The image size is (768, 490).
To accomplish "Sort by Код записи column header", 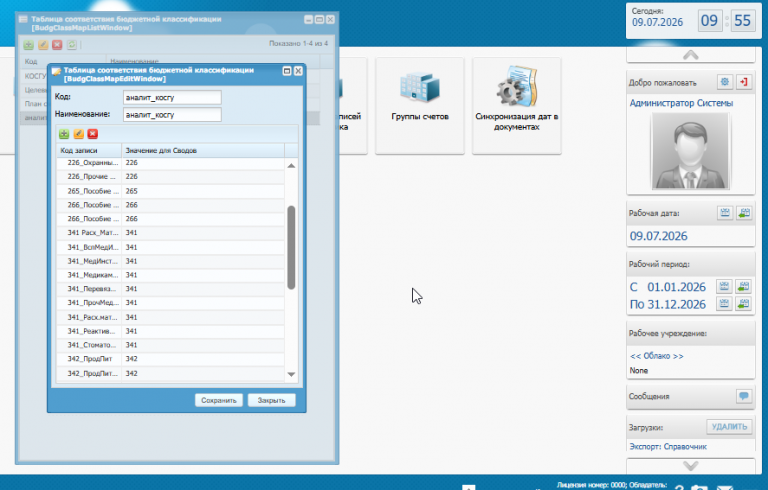I will coord(89,150).
